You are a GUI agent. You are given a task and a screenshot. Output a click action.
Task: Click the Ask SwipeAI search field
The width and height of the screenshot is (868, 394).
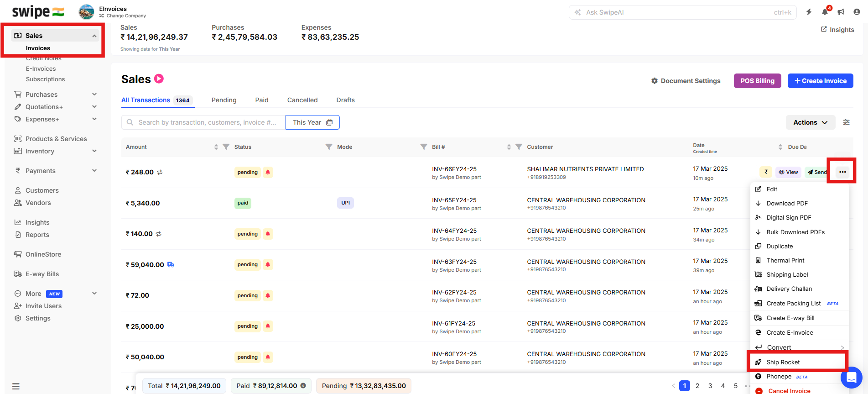coord(682,12)
